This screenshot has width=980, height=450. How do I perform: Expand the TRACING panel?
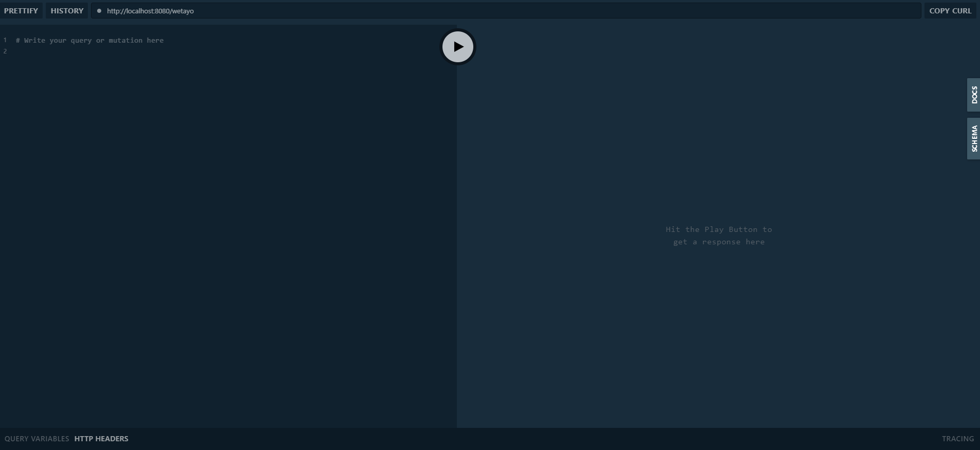click(957, 439)
